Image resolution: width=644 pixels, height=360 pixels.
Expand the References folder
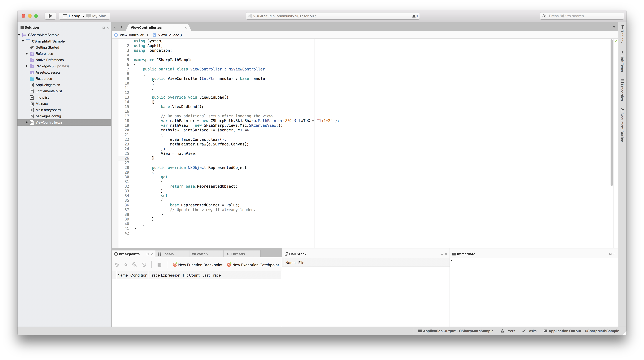click(x=27, y=54)
